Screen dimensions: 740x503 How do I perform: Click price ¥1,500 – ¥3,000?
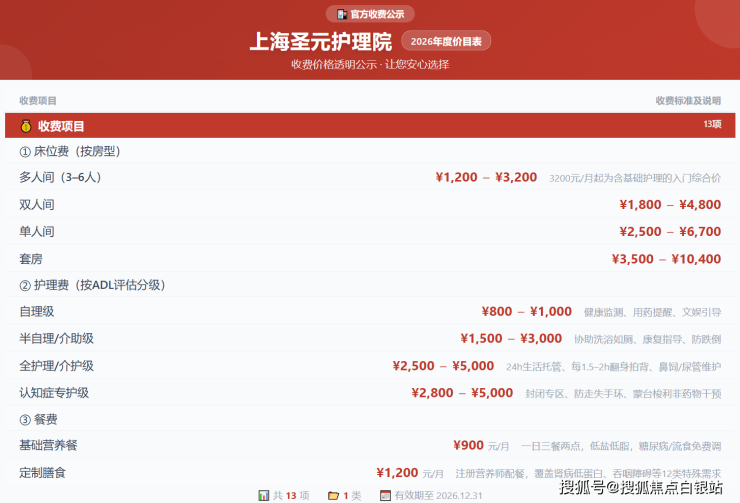[x=511, y=338]
